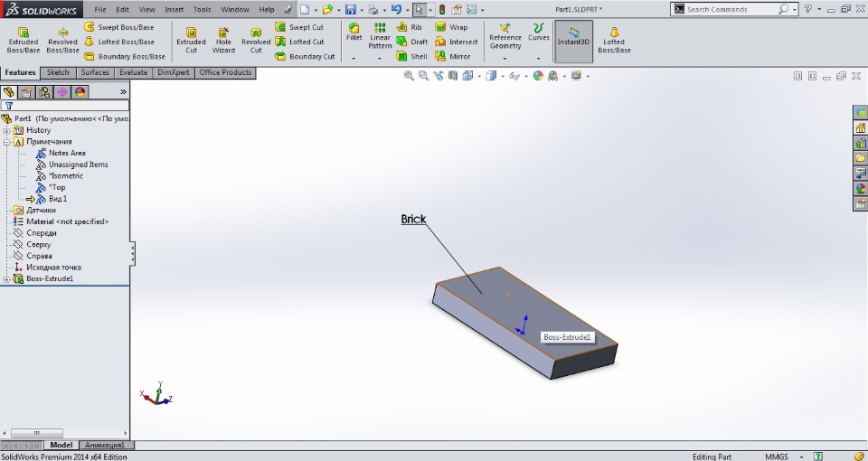Click the feature tree filter field
Viewport: 868px width, 461px height.
coord(65,105)
